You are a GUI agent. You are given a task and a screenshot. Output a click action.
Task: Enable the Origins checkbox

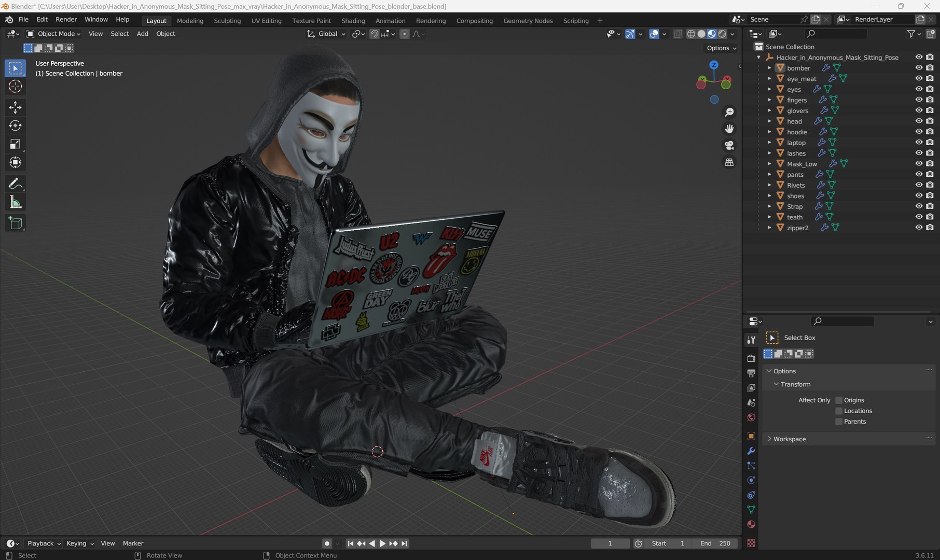[838, 400]
